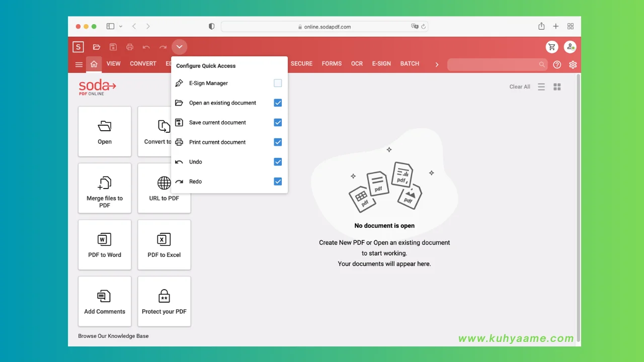644x362 pixels.
Task: Enable the E-Sign Manager checkbox
Action: pos(278,83)
